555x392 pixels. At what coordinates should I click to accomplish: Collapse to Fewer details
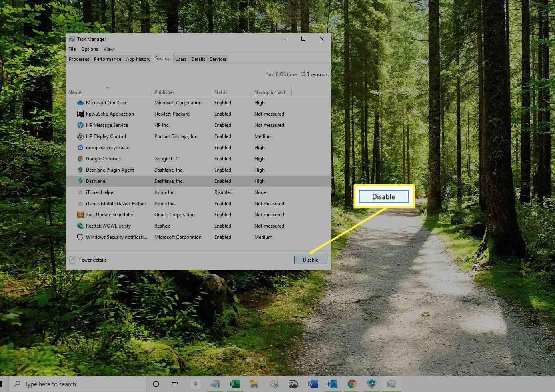[88, 260]
